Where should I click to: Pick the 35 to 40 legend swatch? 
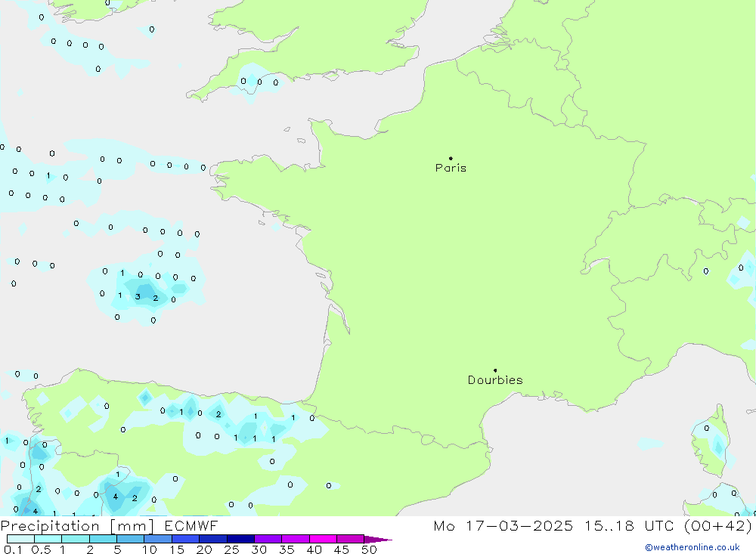pos(296,539)
